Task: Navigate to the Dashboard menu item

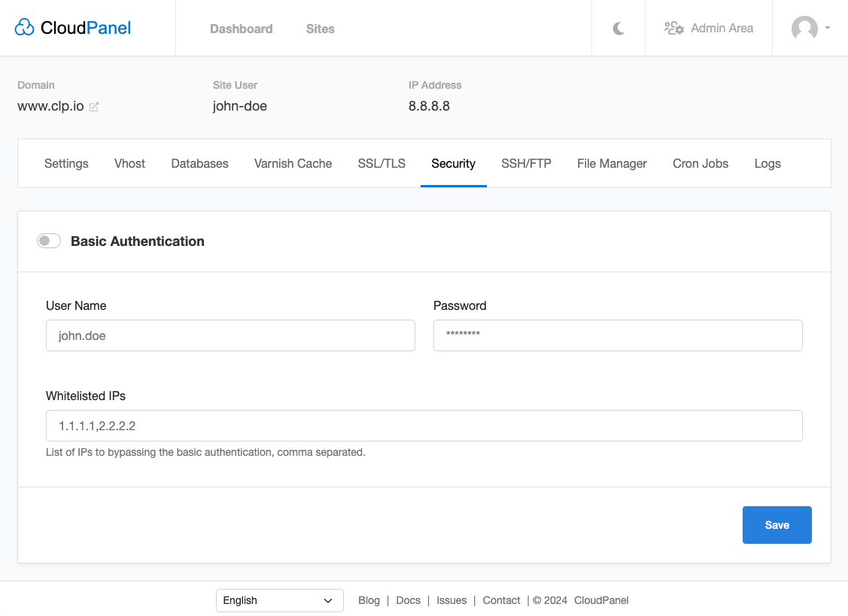Action: click(241, 29)
